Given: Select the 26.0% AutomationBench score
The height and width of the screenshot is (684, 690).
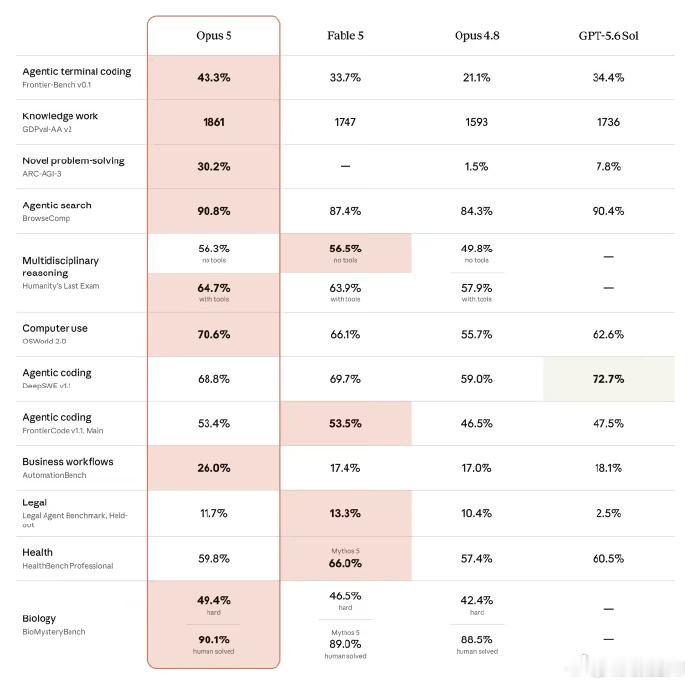Looking at the screenshot, I should tap(214, 468).
